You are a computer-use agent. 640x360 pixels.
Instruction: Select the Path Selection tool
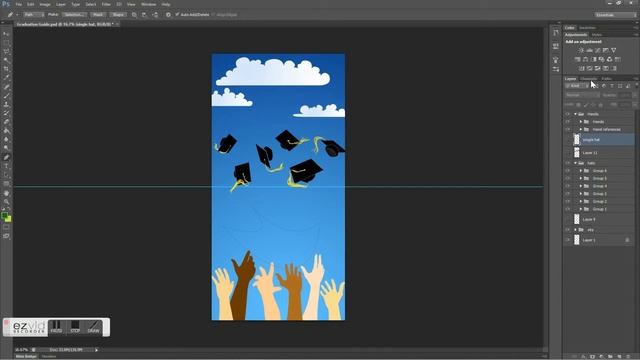(6, 175)
